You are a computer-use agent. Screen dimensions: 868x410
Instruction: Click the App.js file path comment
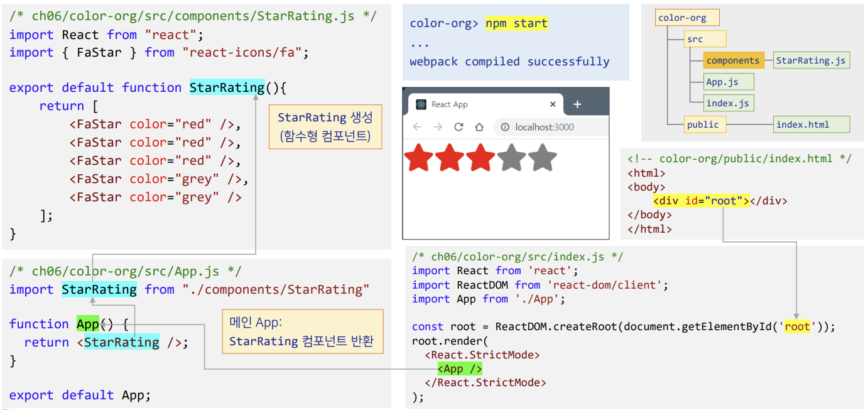[x=126, y=272]
